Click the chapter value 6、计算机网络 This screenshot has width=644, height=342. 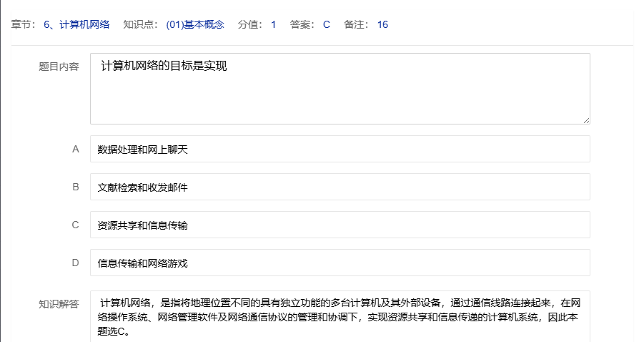pos(76,25)
